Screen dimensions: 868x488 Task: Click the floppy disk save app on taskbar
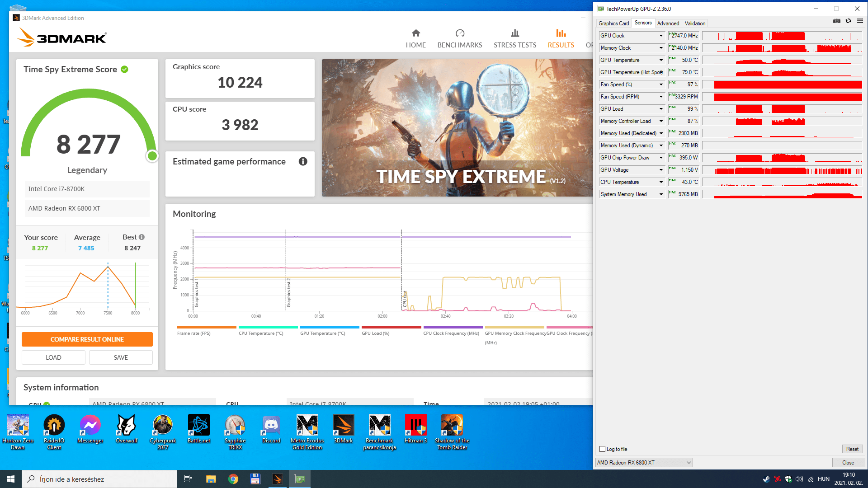click(x=255, y=479)
